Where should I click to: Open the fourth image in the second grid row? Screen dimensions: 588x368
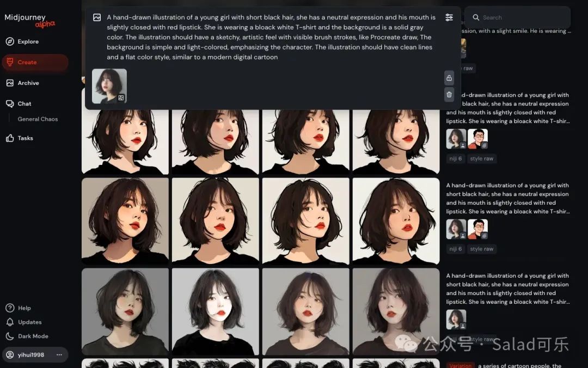pyautogui.click(x=396, y=222)
